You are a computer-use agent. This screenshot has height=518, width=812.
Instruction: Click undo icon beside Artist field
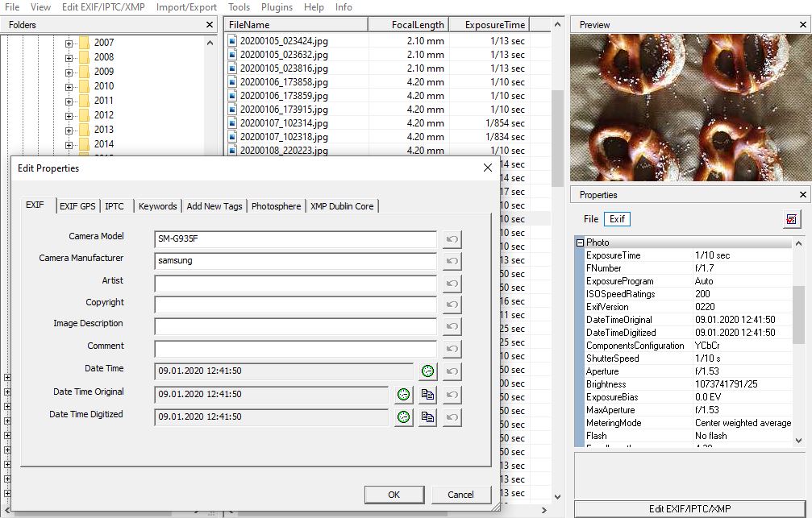452,284
